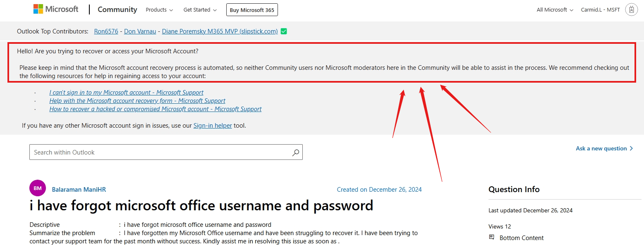Click 'Last updated December 26, 2024' text
The height and width of the screenshot is (245, 644).
531,210
